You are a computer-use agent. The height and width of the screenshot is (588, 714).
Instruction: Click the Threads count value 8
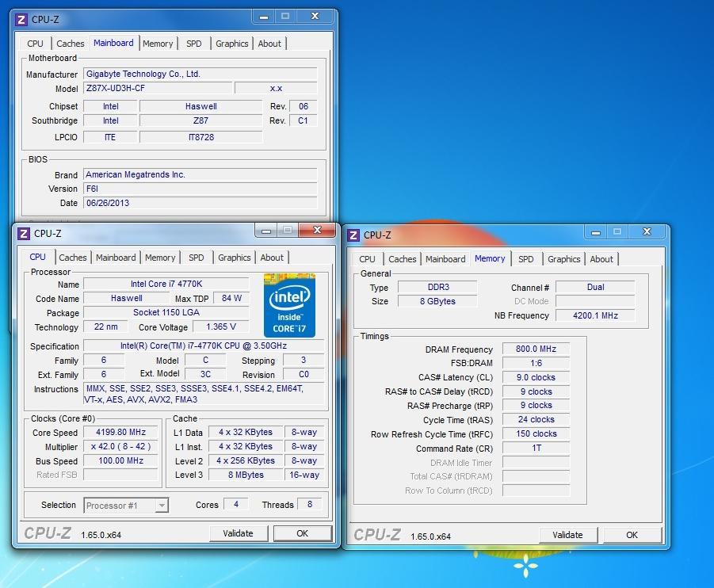(310, 504)
